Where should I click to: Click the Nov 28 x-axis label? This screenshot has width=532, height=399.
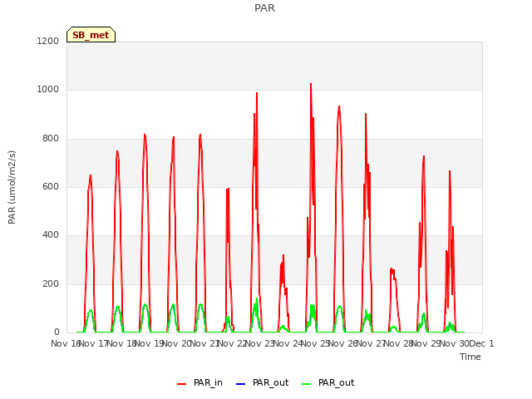tap(399, 343)
